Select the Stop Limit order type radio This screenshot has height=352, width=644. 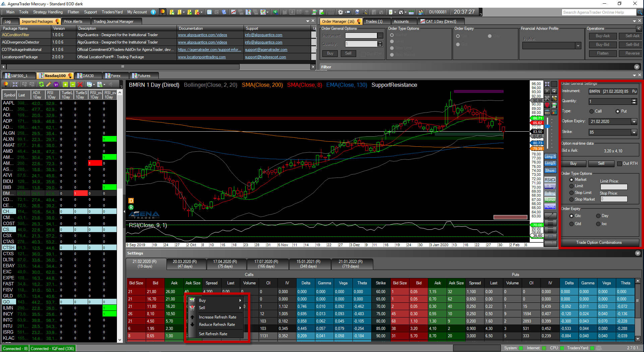point(572,193)
